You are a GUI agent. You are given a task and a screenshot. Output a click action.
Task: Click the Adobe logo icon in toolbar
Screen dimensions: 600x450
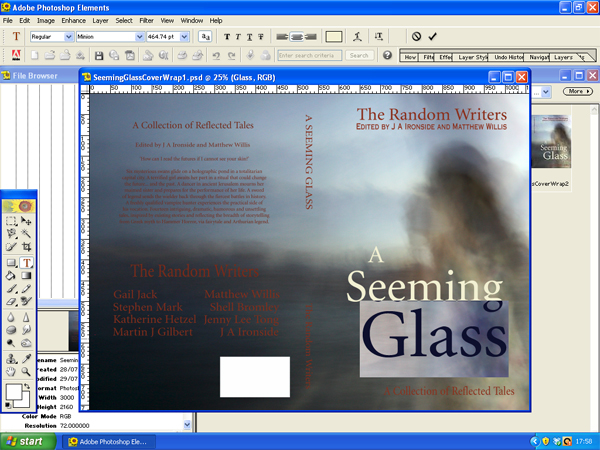(16, 55)
